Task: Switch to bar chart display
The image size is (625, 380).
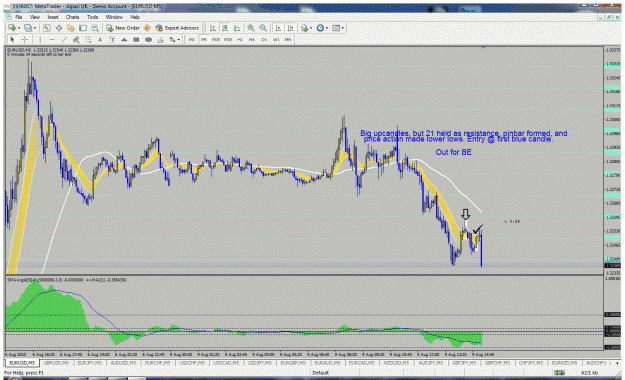Action: (213, 28)
